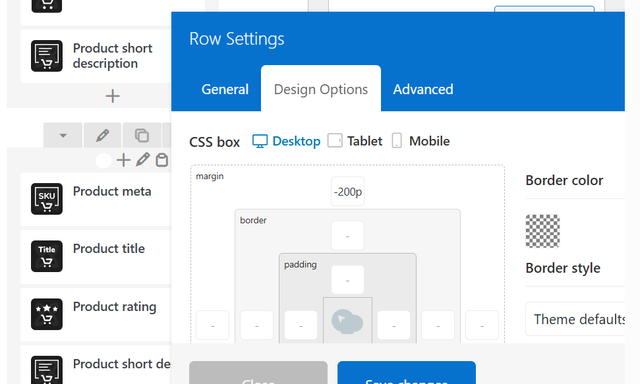Click the Save changes button
Viewport: 640px width, 384px height.
(407, 373)
